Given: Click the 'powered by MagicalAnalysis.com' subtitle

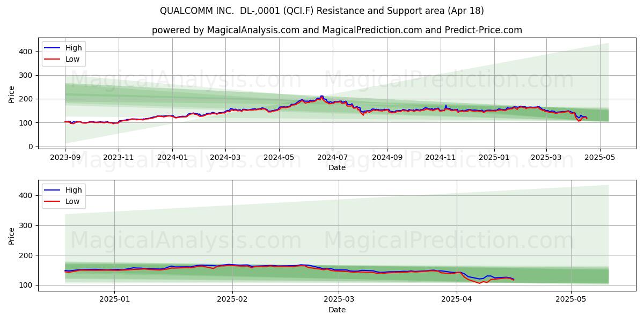Looking at the screenshot, I should 336,30.
